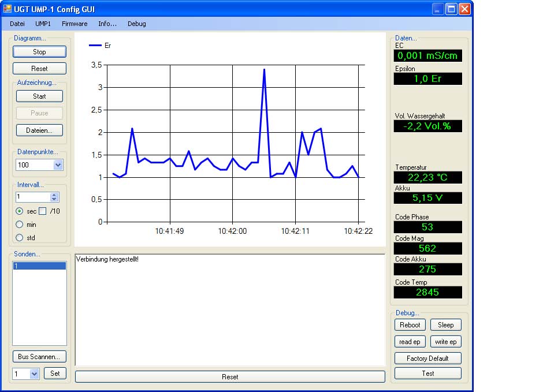Click the UGT app icon in title bar
The image size is (554, 392).
click(7, 9)
